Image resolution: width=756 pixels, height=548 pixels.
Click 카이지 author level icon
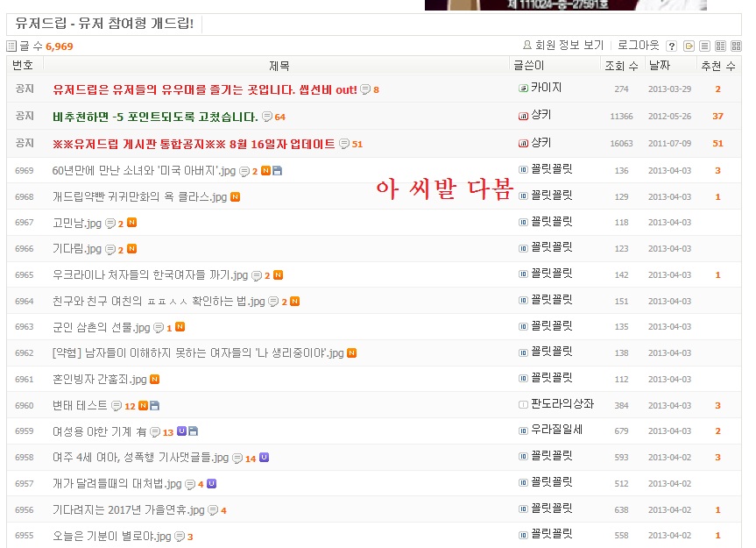(523, 89)
